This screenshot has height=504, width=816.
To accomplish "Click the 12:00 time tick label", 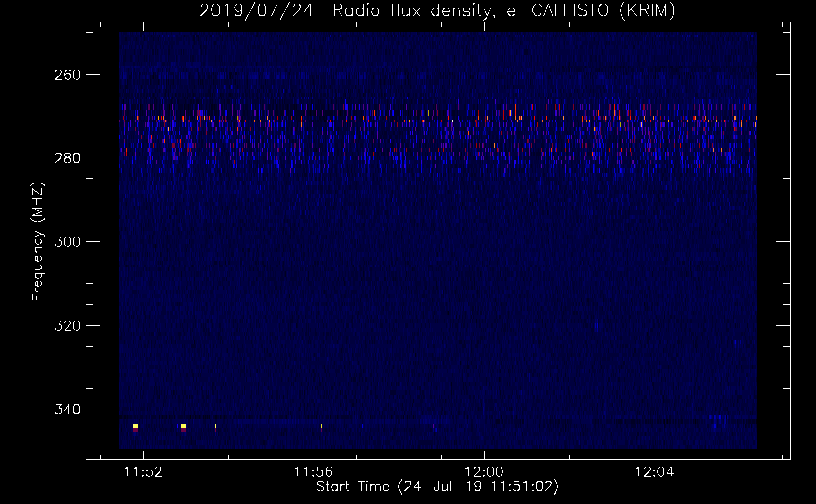I will 484,472.
